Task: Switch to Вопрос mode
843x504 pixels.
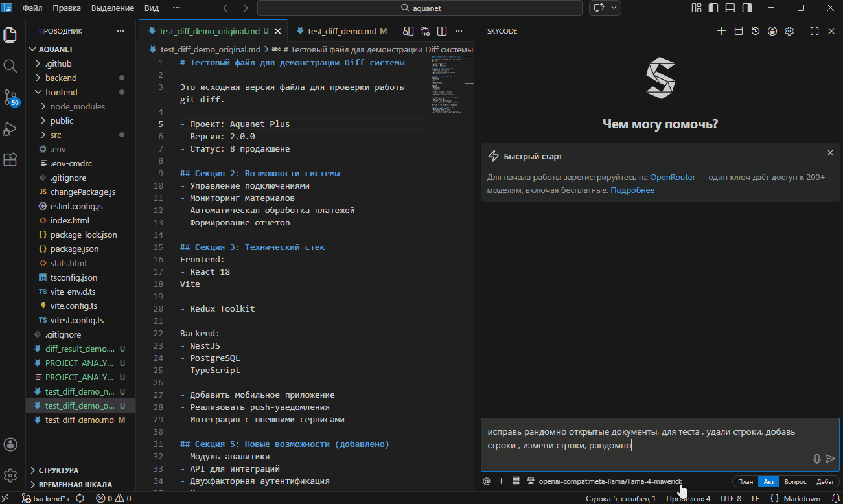Action: click(x=795, y=481)
